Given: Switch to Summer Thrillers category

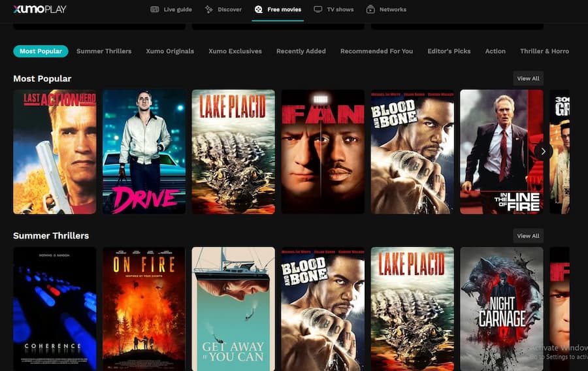Looking at the screenshot, I should pyautogui.click(x=104, y=52).
